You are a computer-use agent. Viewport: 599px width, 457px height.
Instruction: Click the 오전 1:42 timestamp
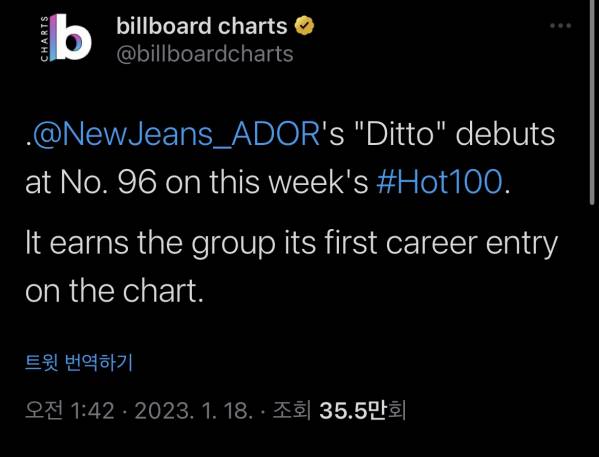coord(70,411)
